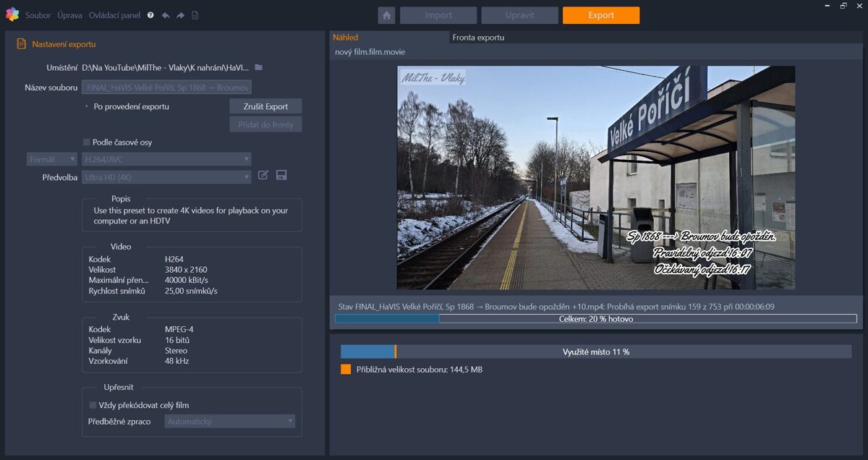Click the Název souboru filename field
The height and width of the screenshot is (460, 868).
166,88
